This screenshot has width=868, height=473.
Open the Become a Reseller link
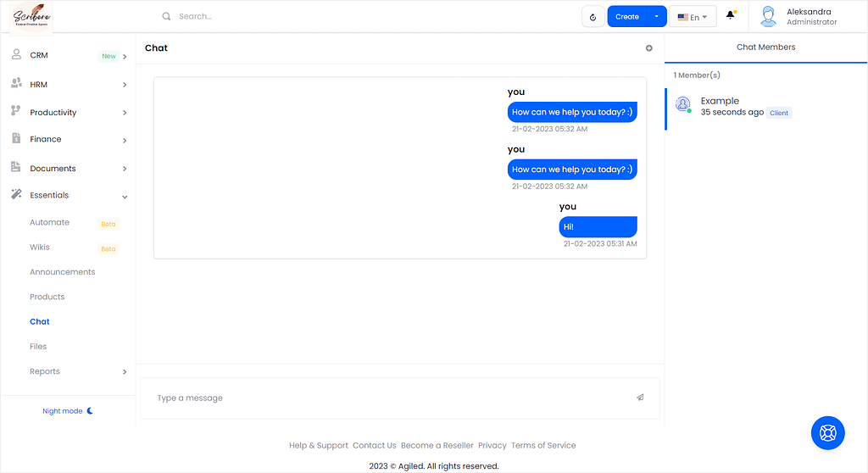click(437, 445)
